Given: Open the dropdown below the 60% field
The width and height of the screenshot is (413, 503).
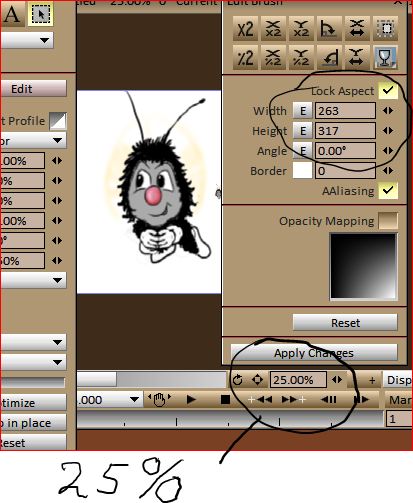Looking at the screenshot, I should pyautogui.click(x=33, y=280).
